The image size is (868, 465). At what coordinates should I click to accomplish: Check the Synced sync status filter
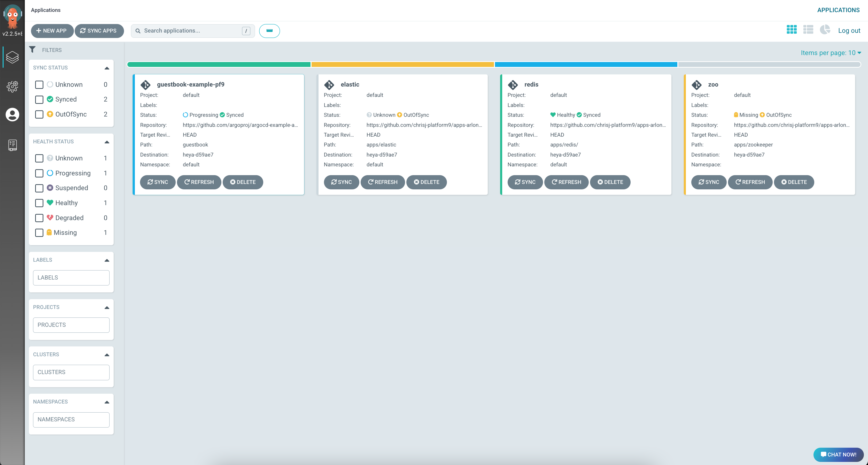tap(39, 99)
